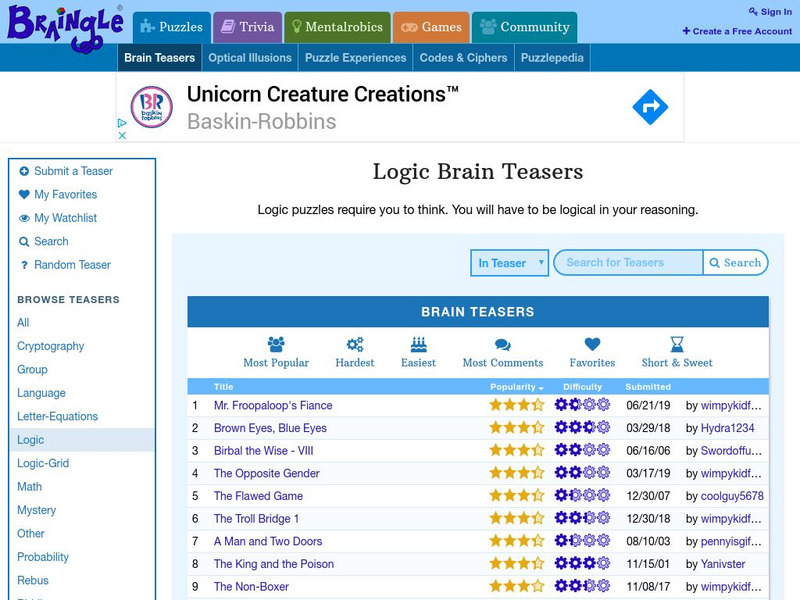Click the Search for Teasers field
Image resolution: width=800 pixels, height=600 pixels.
click(628, 263)
